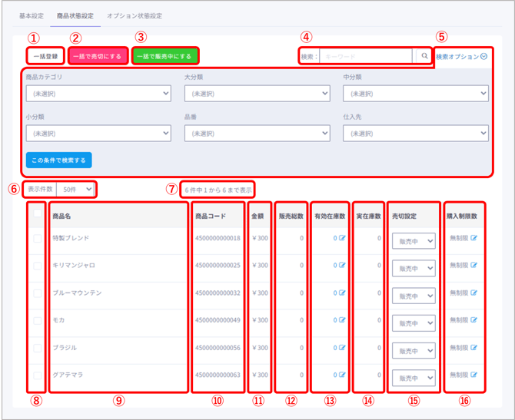Tick the checkbox for モカ row
This screenshot has width=515, height=420.
[38, 321]
